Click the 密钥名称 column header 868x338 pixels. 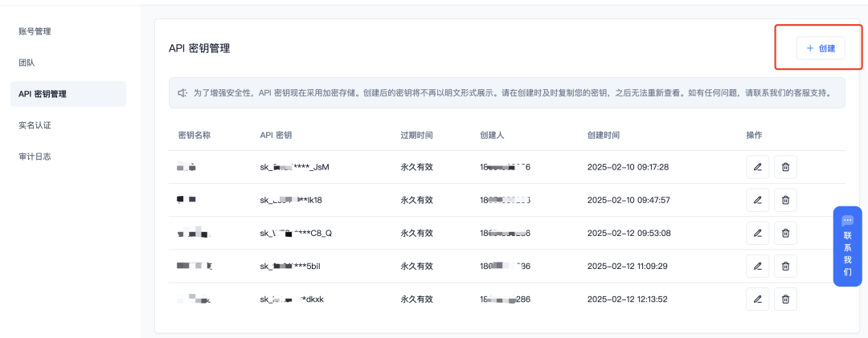click(x=194, y=135)
